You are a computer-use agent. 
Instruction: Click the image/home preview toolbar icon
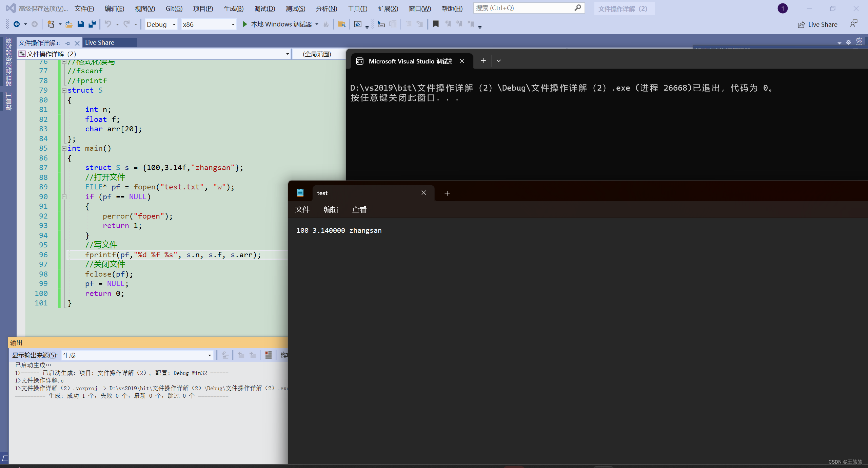358,24
